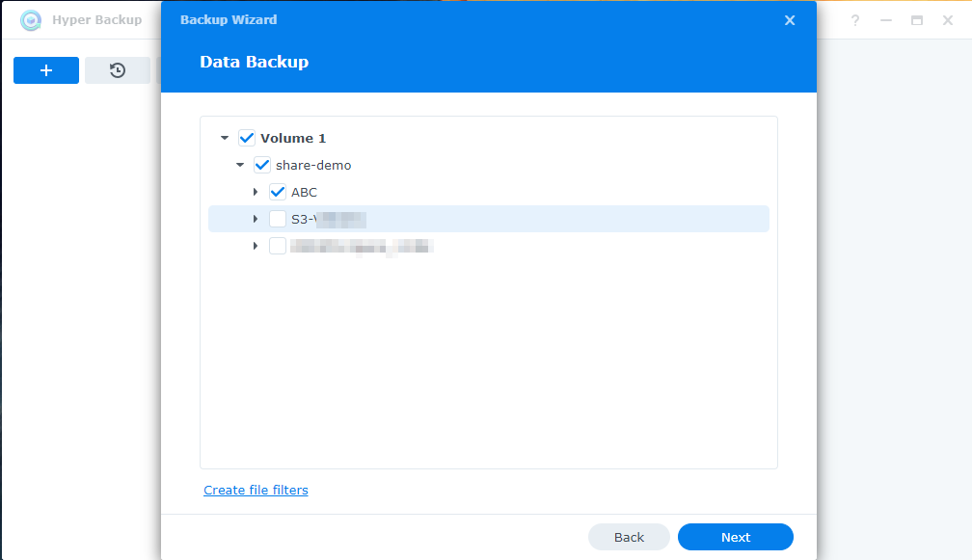Image resolution: width=972 pixels, height=560 pixels.
Task: Select the ABC folder name in tree
Action: (304, 192)
